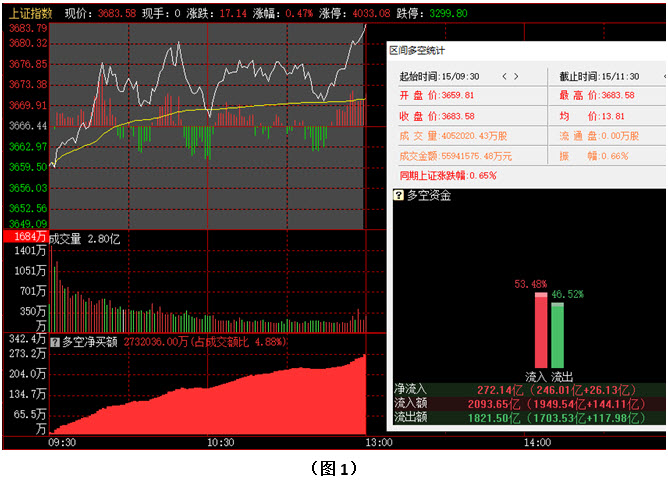Click the 成交量 4052020.43万股 row

(x=453, y=136)
